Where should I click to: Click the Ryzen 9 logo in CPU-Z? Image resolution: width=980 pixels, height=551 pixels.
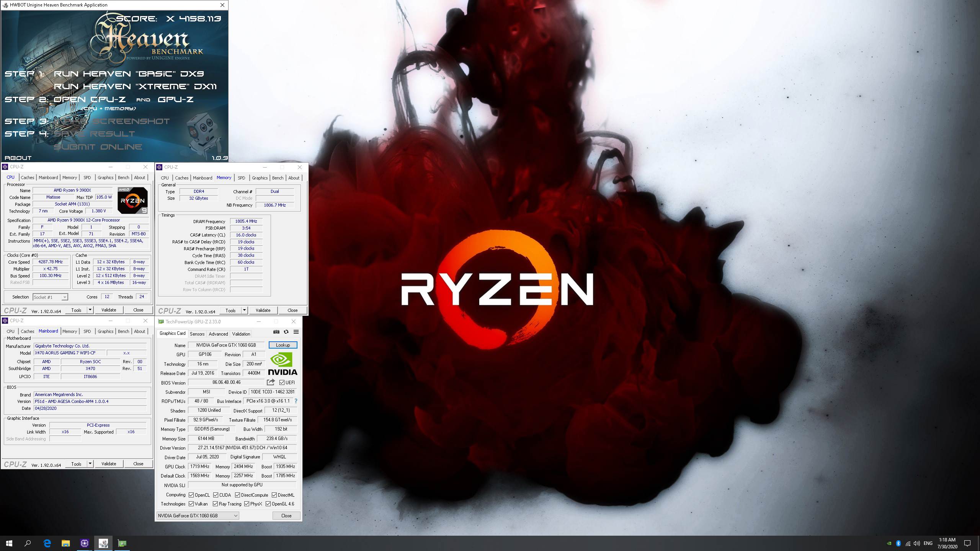(132, 200)
